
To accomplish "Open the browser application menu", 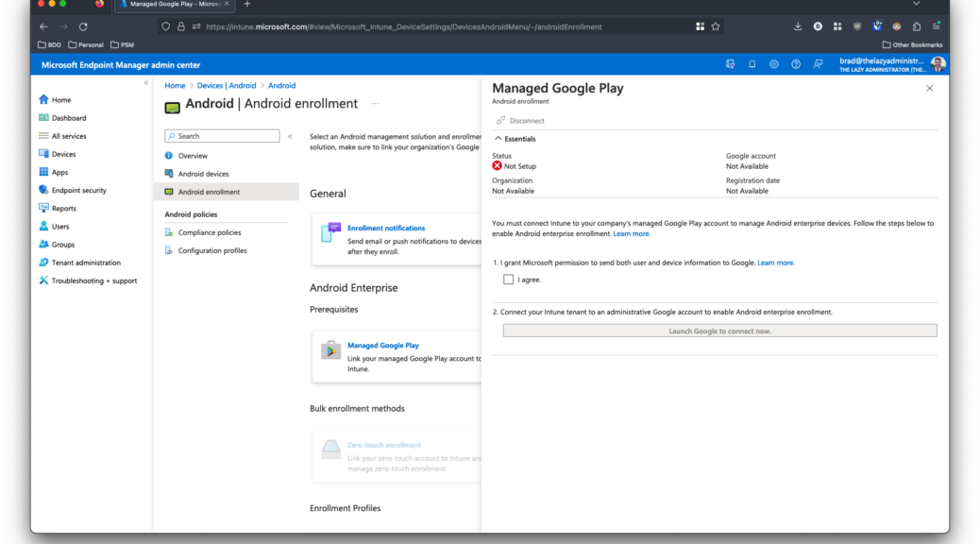I will click(x=937, y=26).
